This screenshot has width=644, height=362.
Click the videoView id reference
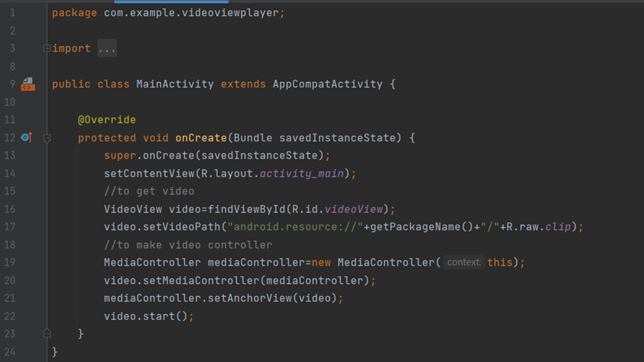point(354,209)
